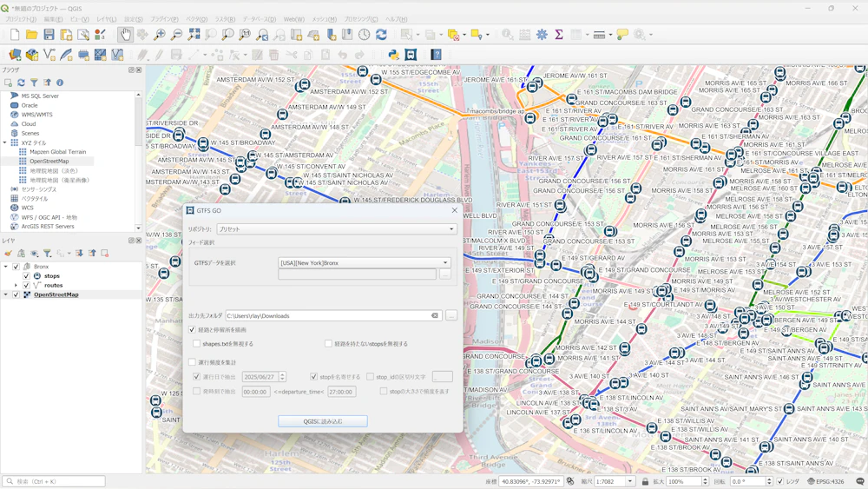Select the Pan Map hand tool
868x489 pixels.
125,35
